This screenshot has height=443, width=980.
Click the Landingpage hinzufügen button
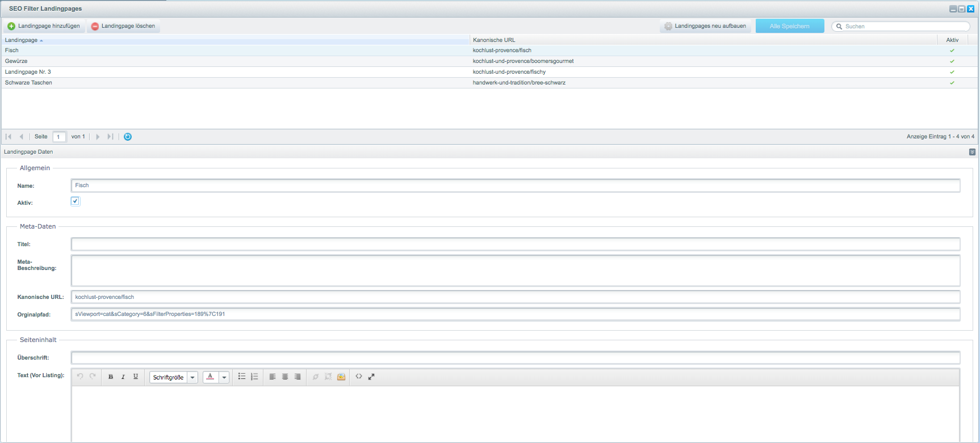(44, 26)
